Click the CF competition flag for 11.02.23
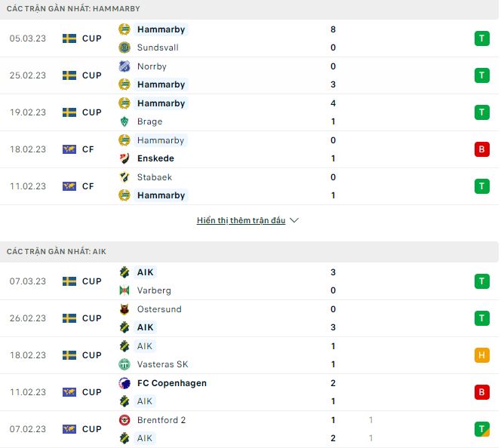501x448 pixels. point(69,186)
